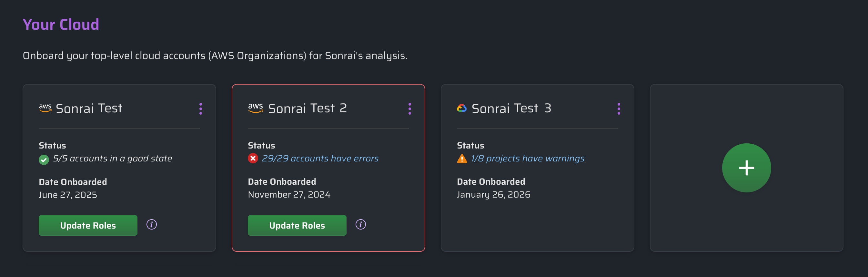Add a new cloud with the plus button
868x277 pixels.
point(746,168)
